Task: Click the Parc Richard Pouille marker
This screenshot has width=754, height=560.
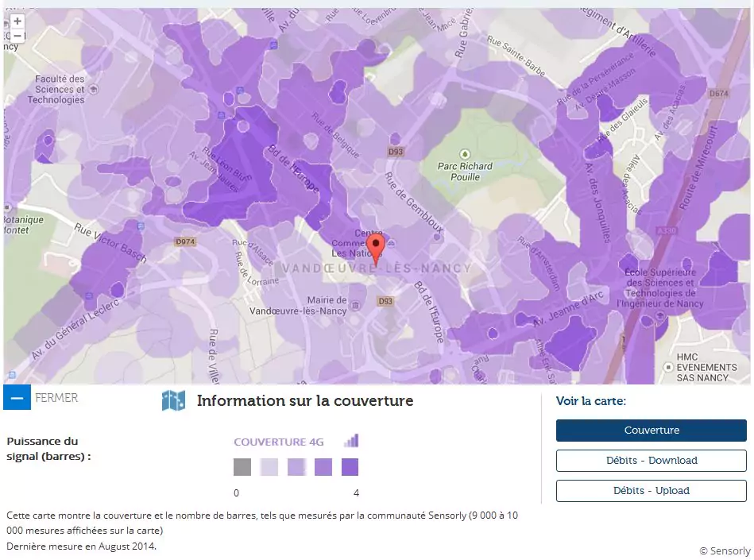Action: (x=465, y=154)
